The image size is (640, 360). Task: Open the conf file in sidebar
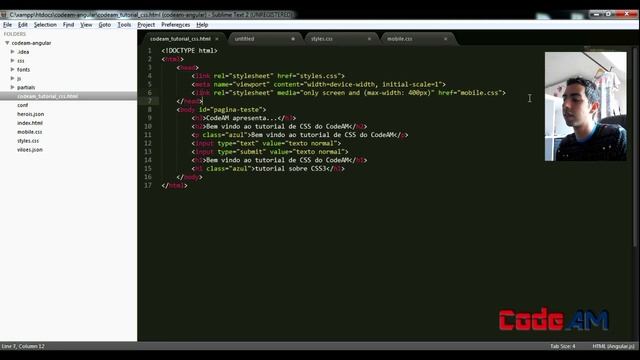click(x=22, y=105)
